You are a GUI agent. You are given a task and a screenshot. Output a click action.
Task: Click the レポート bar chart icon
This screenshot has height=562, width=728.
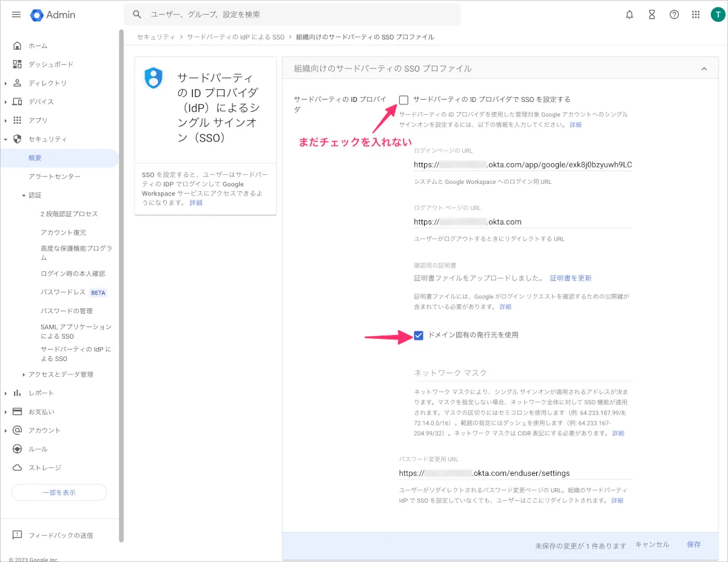pyautogui.click(x=17, y=393)
